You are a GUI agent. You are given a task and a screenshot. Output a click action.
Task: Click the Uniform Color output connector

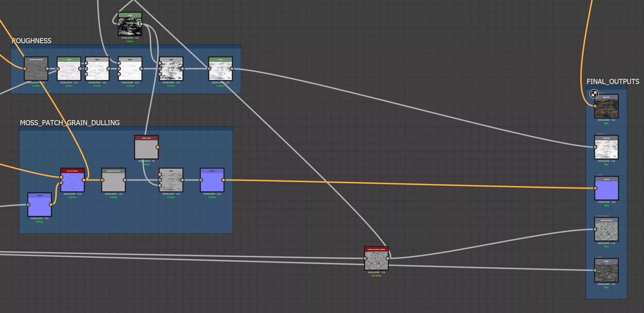click(x=157, y=147)
